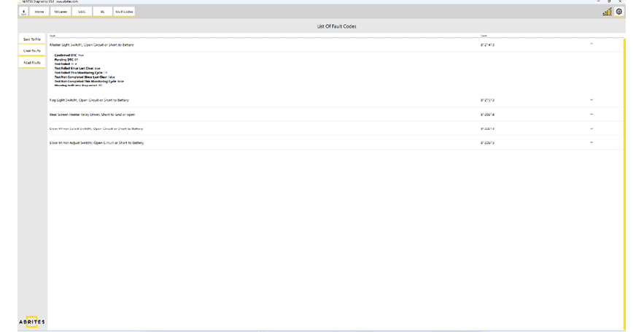Viewport: 644px width, 332px height.
Task: Click the Save To File button
Action: [32, 39]
